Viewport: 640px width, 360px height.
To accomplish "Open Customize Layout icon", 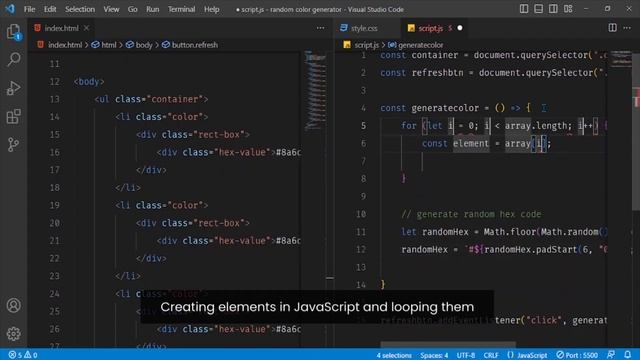I will (x=568, y=9).
